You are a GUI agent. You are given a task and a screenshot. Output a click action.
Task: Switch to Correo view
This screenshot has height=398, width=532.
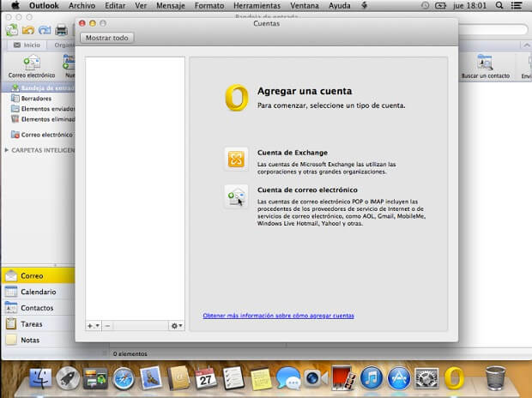point(38,276)
